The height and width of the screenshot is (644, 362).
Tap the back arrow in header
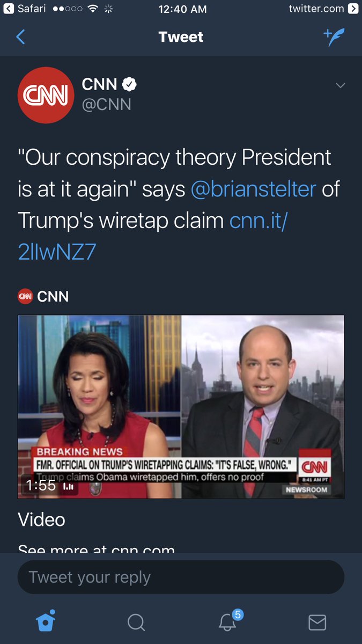pyautogui.click(x=21, y=37)
